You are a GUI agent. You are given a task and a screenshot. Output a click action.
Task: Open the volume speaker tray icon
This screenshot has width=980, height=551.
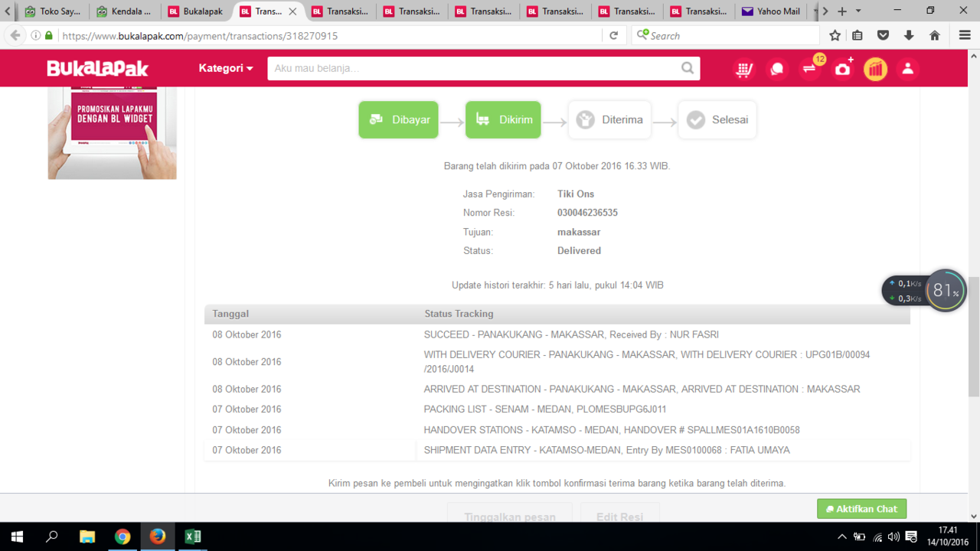coord(893,536)
